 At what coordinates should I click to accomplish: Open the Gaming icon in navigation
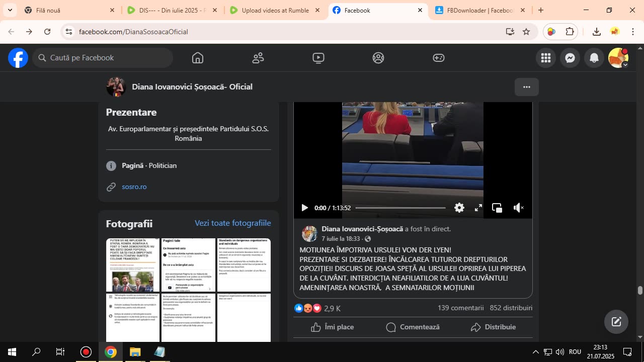(x=439, y=58)
